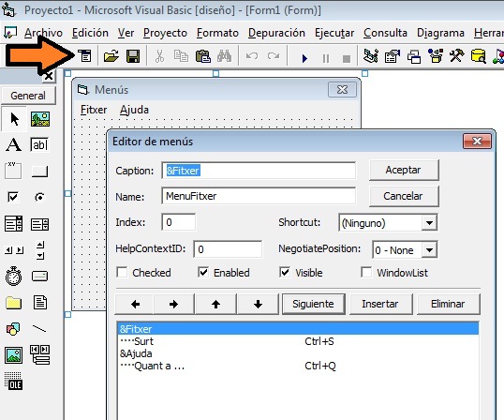The height and width of the screenshot is (420, 504).
Task: Click in the Caption text field
Action: [259, 171]
